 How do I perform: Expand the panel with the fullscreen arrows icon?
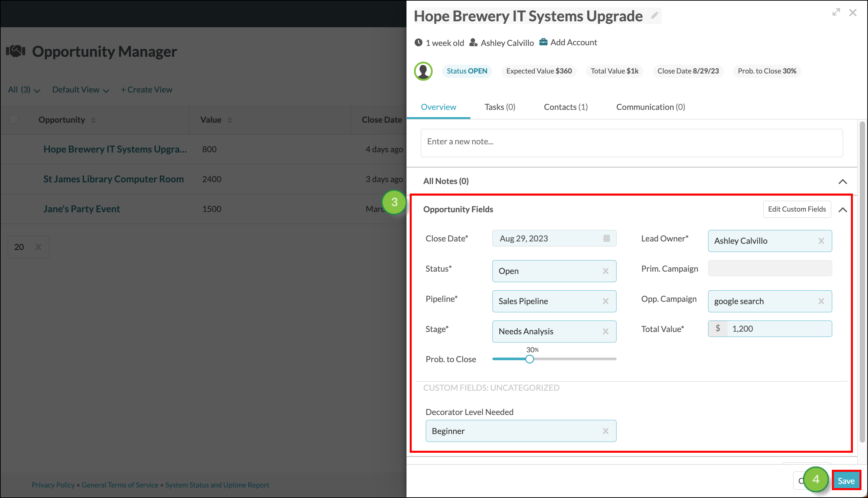click(836, 12)
